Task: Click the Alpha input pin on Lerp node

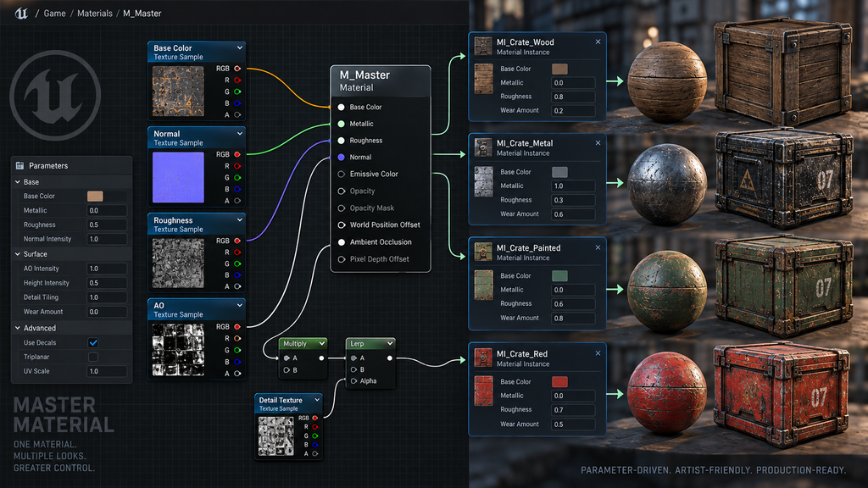Action: coord(353,381)
